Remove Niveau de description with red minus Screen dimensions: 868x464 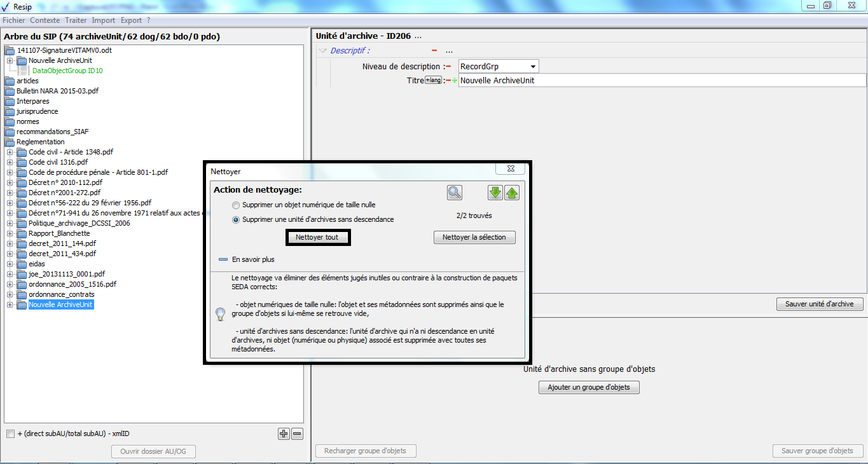coord(448,67)
